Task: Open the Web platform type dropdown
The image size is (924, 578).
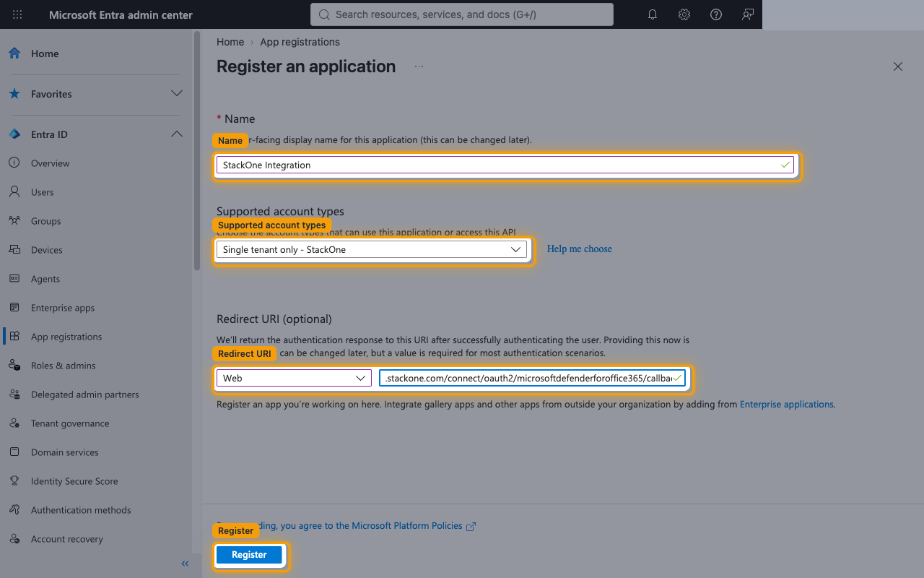Action: tap(294, 378)
